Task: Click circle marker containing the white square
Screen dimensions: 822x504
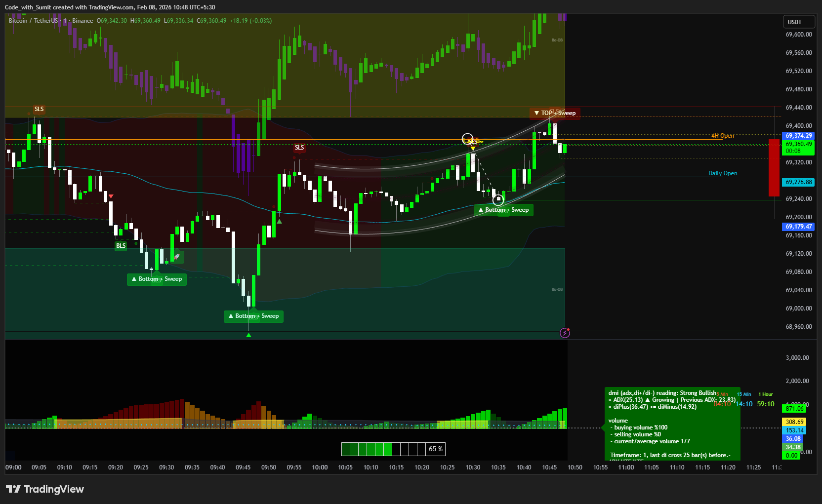Action: (498, 199)
